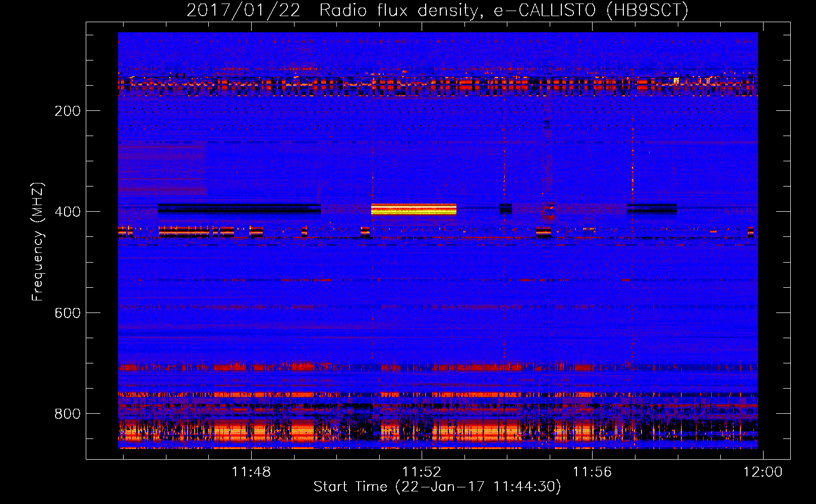Click the plot title 'Radio flux density, e-CALLISTO (HB9SCT)'

point(504,10)
